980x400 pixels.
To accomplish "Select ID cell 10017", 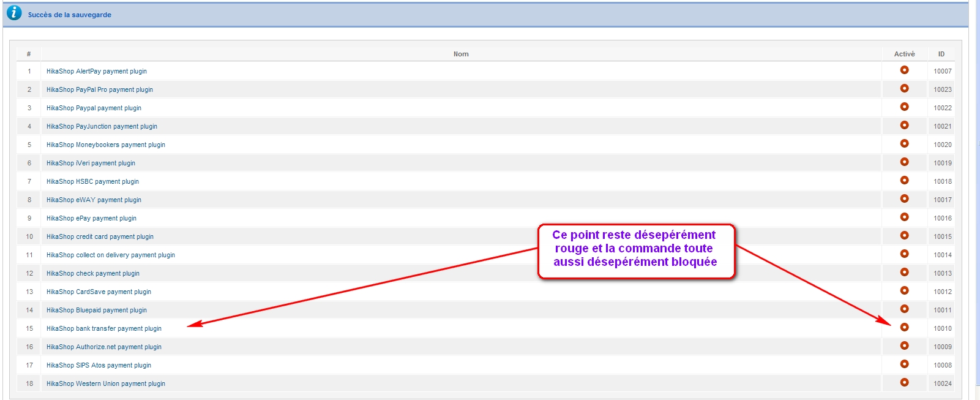I will click(943, 200).
